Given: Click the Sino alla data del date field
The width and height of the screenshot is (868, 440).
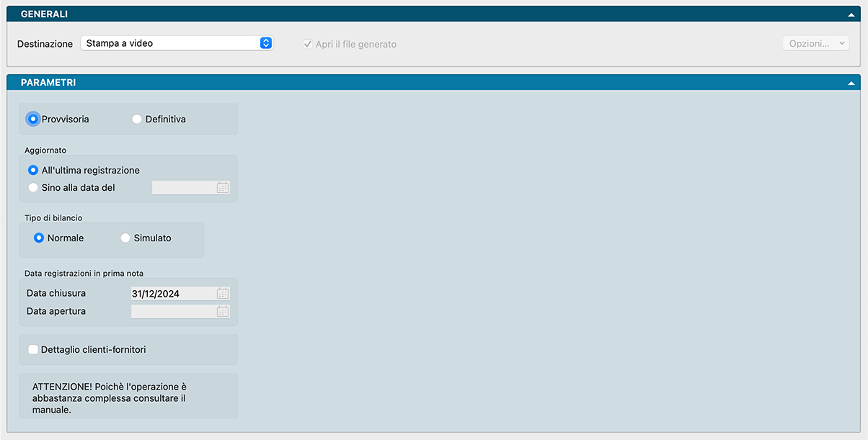Looking at the screenshot, I should tap(183, 188).
